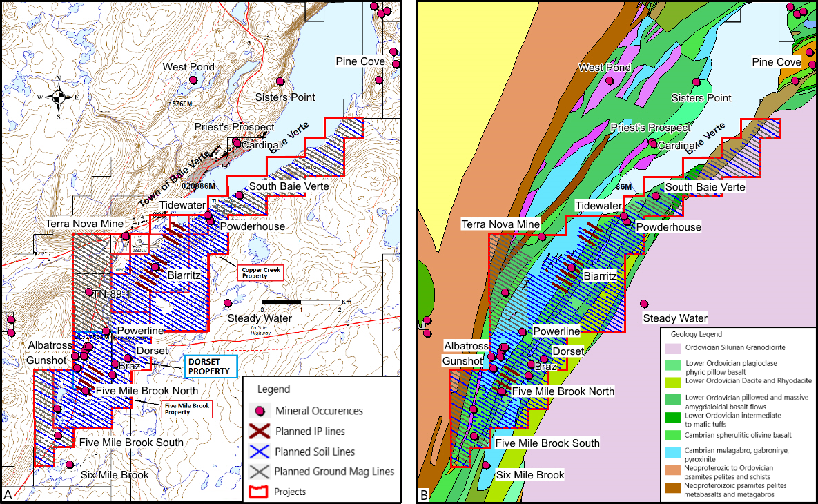
Task: Click the compass rose on map A
Action: (59, 97)
